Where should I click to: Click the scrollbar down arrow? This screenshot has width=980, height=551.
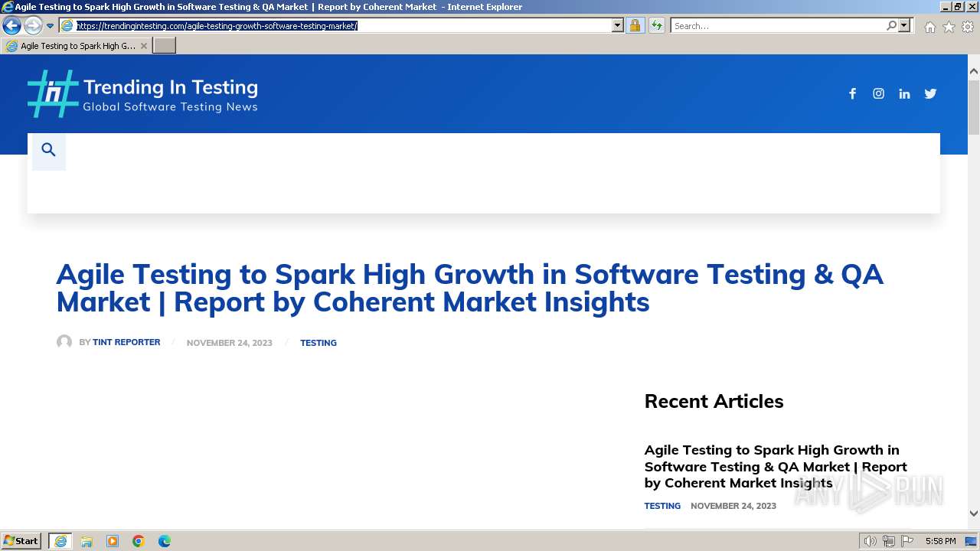click(974, 514)
